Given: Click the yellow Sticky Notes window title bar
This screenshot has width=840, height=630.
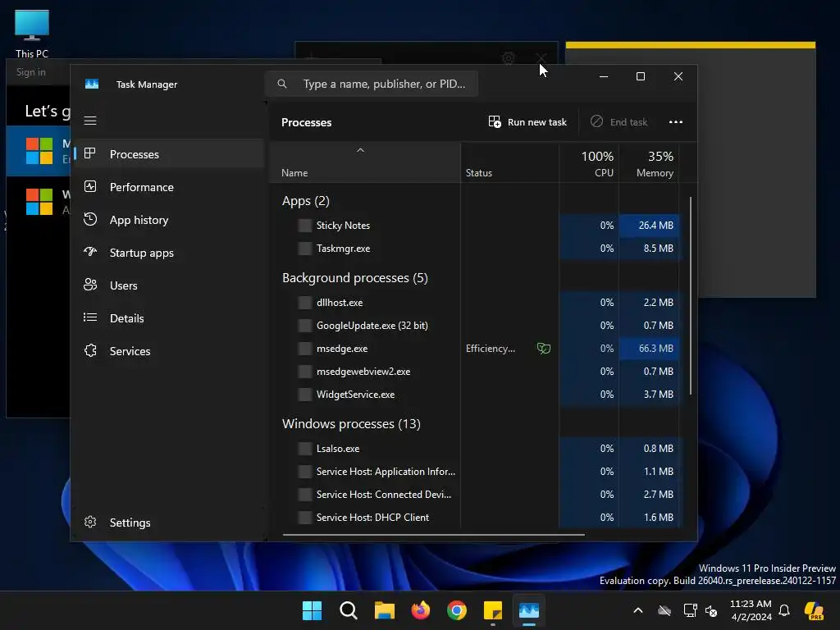Looking at the screenshot, I should (x=691, y=46).
